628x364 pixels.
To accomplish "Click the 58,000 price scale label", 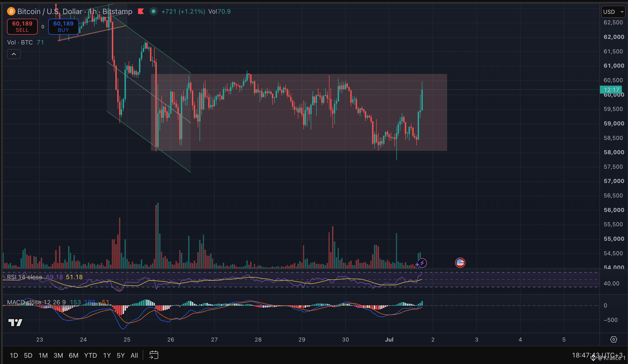I will (614, 152).
